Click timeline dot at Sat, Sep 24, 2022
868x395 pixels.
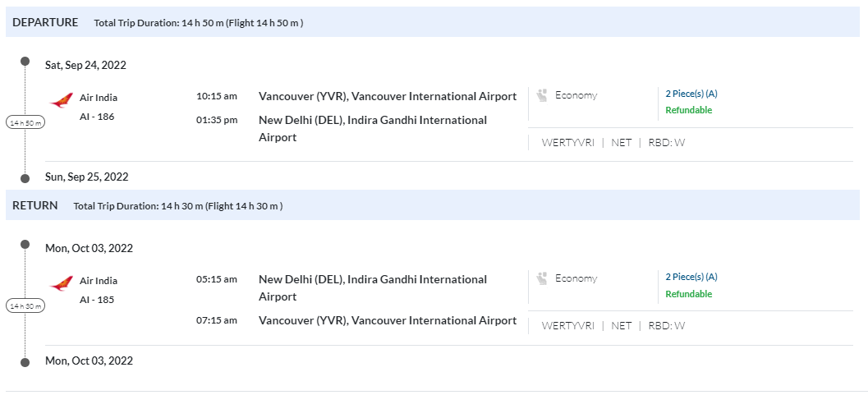click(x=25, y=62)
